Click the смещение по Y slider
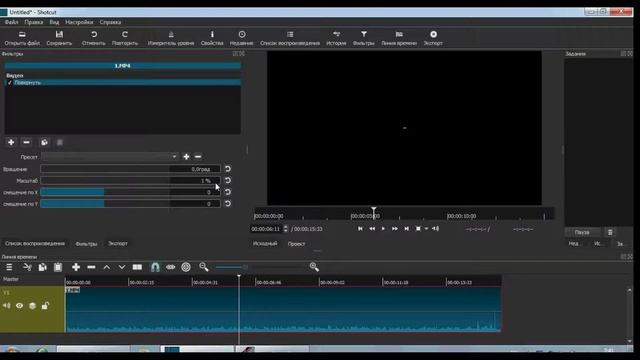Viewport: 640px width, 360px height. (131, 203)
